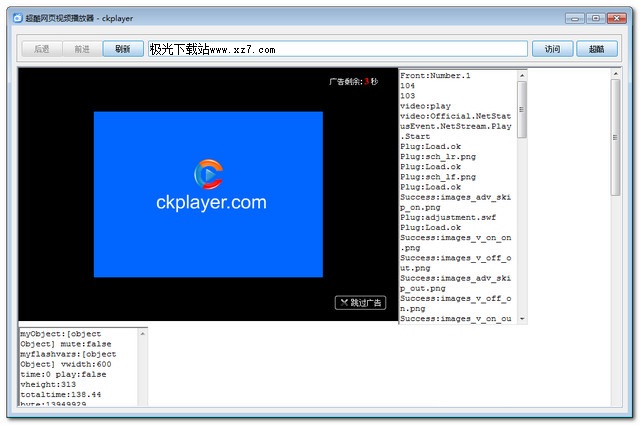Click the log panel scrollbar thumb

tap(522, 109)
